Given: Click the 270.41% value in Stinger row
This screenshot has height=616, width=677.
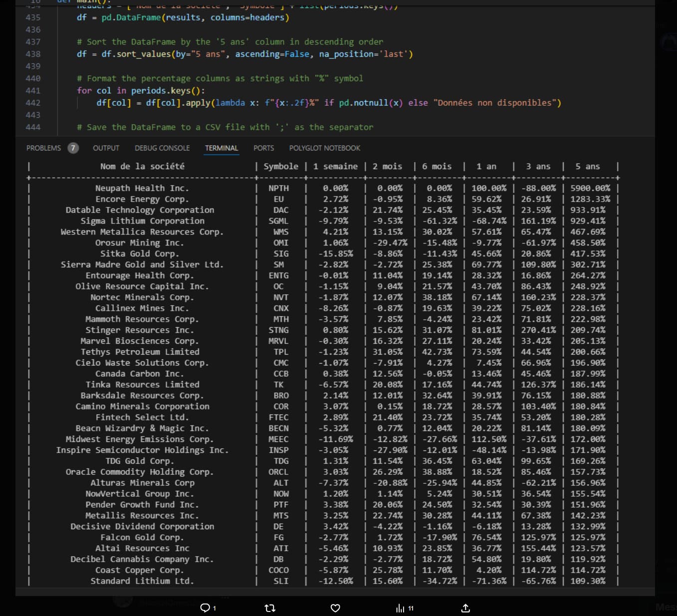Looking at the screenshot, I should coord(538,330).
